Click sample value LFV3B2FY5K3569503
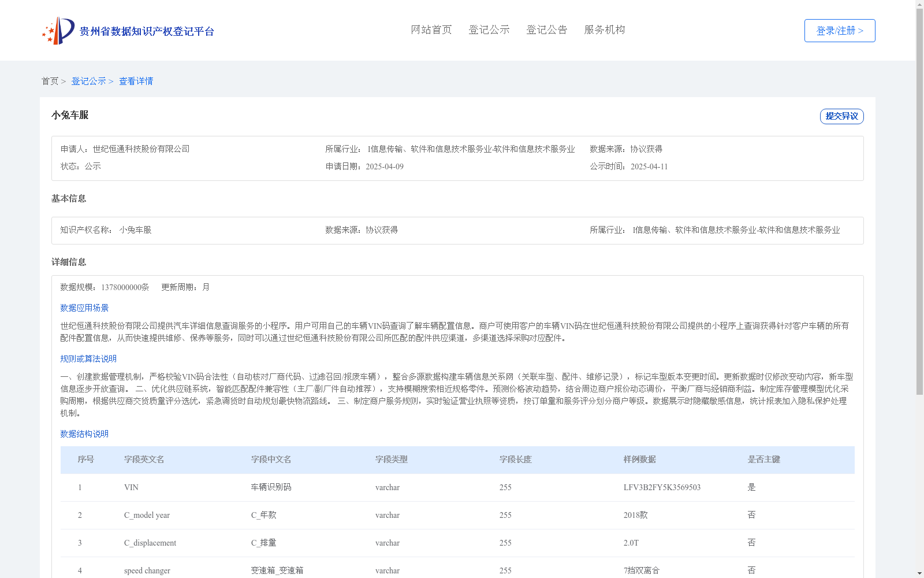Viewport: 924px width, 578px height. click(x=662, y=488)
